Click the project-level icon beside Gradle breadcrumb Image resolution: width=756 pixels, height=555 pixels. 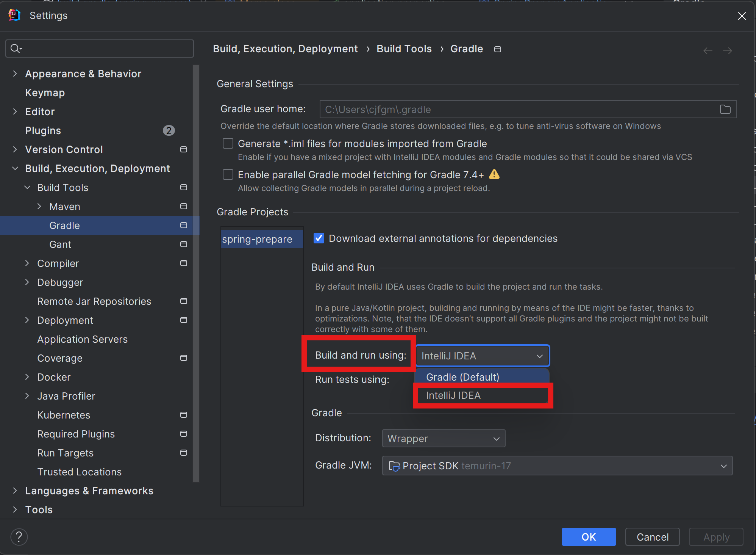(498, 49)
